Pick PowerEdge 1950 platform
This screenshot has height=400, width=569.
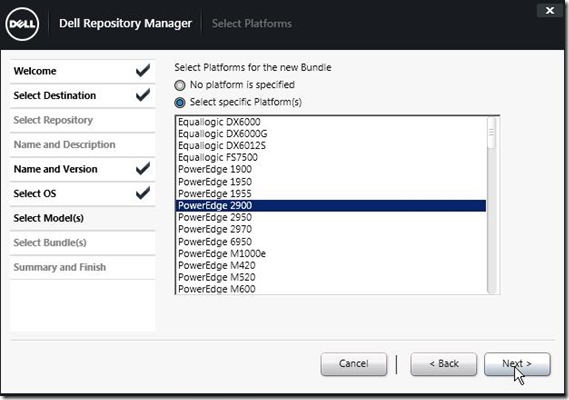coord(331,181)
